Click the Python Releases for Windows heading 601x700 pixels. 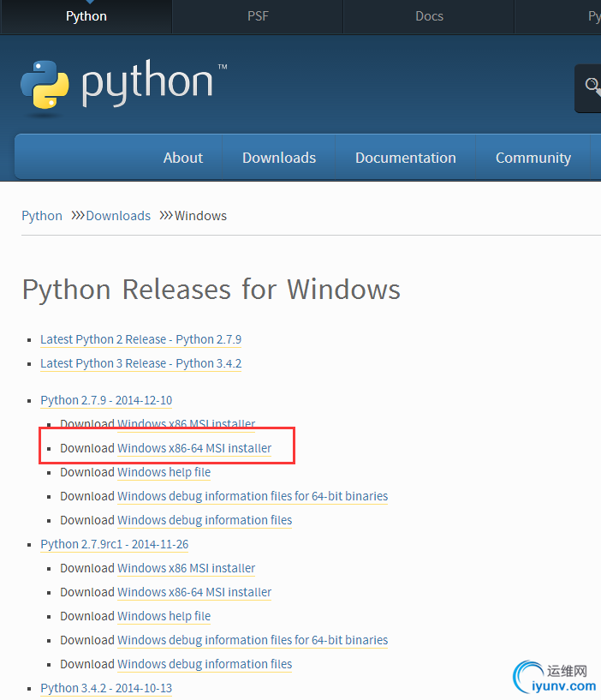coord(211,290)
